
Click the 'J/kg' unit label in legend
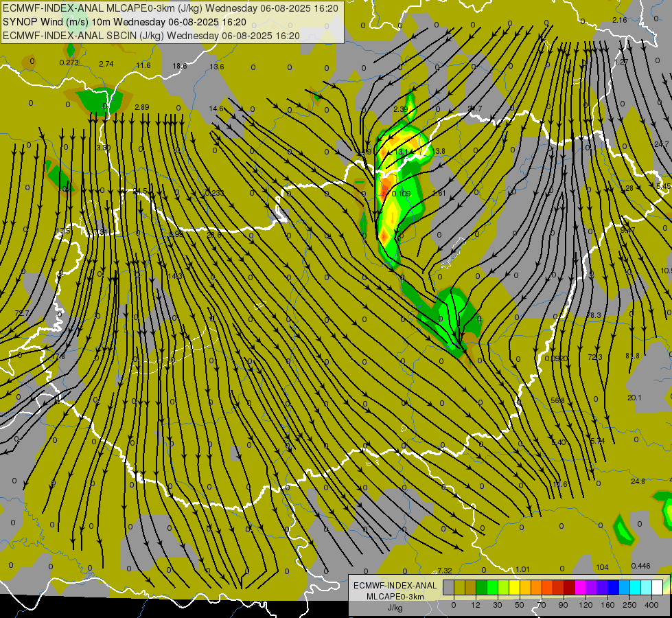tap(395, 607)
